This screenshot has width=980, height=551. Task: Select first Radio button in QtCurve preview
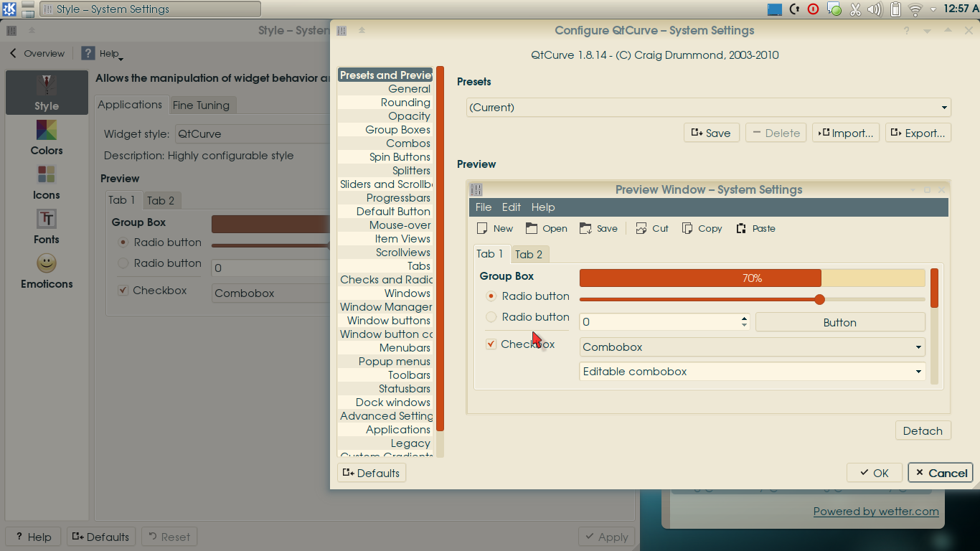pos(491,296)
